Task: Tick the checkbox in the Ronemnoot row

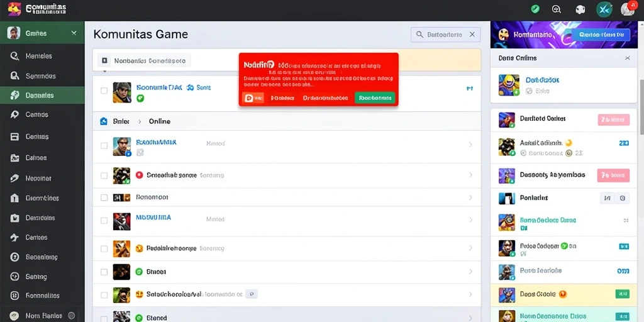Action: coord(104,197)
